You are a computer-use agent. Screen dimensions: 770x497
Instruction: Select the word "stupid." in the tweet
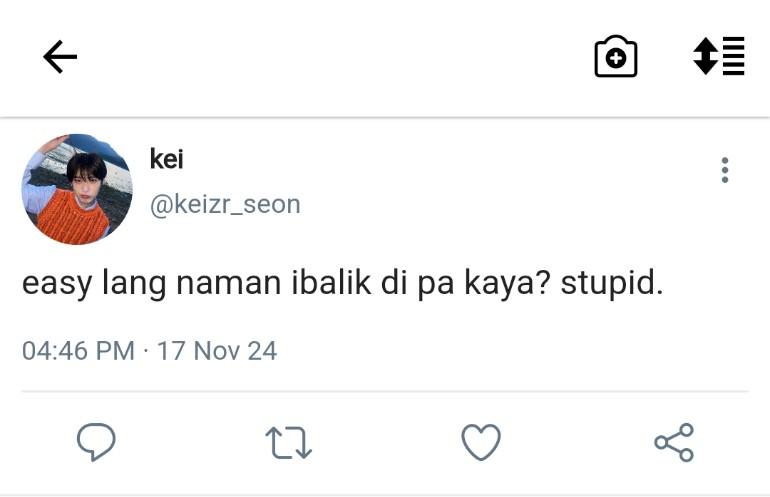coord(612,284)
